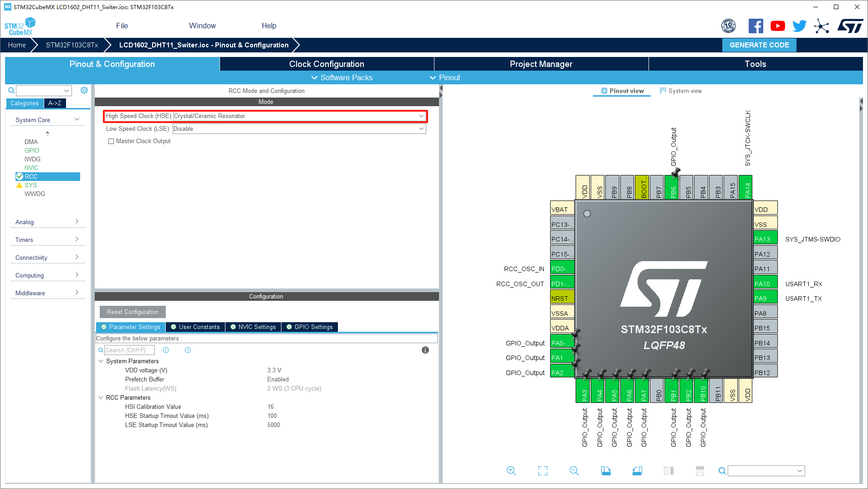Open the Pinout dropdown menu

pyautogui.click(x=445, y=77)
